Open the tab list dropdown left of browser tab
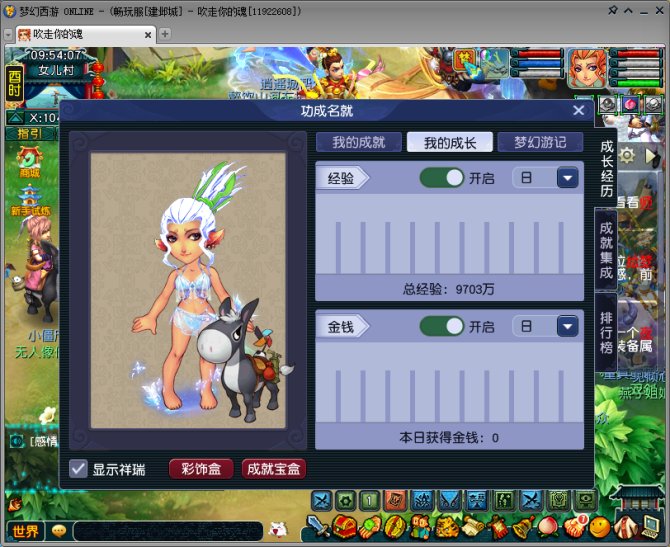 click(x=8, y=35)
